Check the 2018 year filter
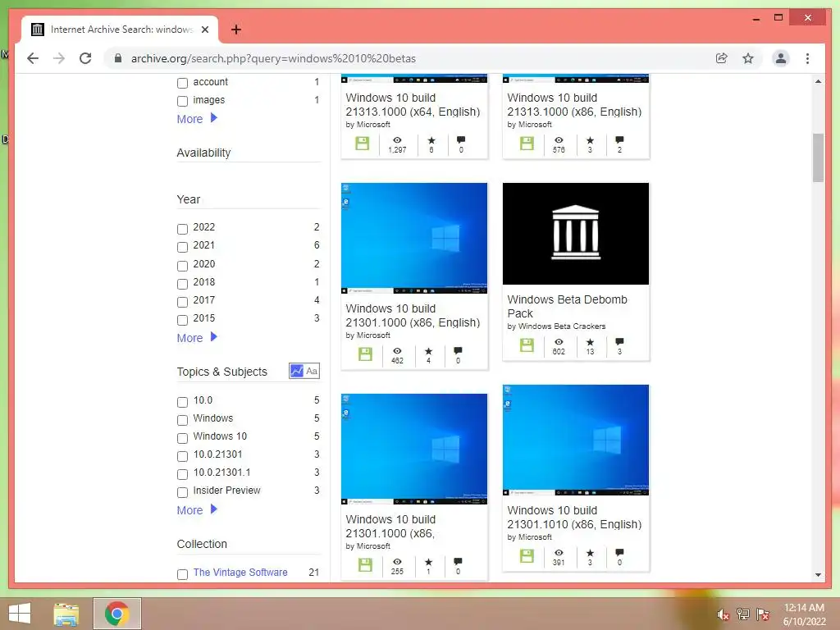 [182, 284]
